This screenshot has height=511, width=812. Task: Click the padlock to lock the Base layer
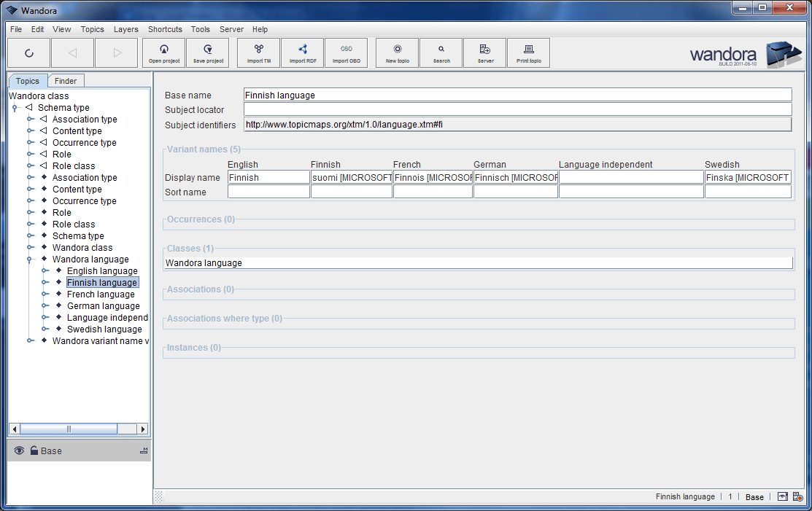tap(34, 450)
